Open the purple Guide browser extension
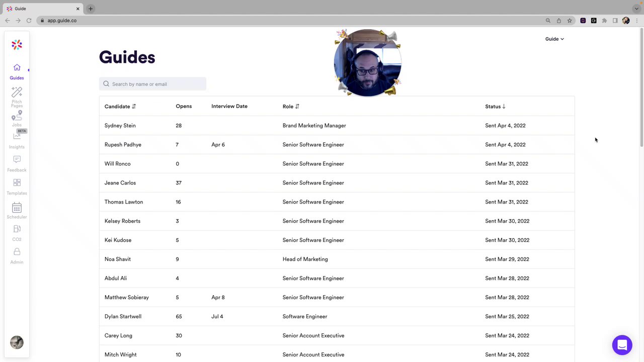 pos(583,21)
